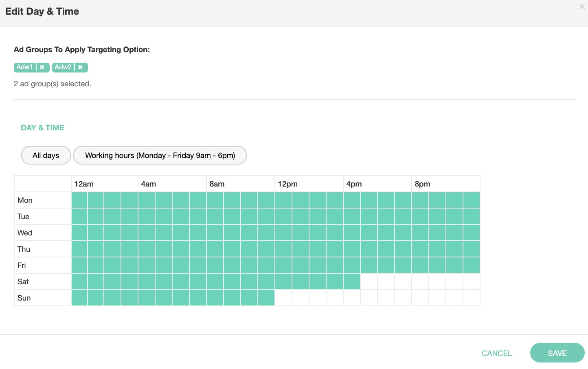Toggle the Thursday 4am time slot

tap(146, 249)
